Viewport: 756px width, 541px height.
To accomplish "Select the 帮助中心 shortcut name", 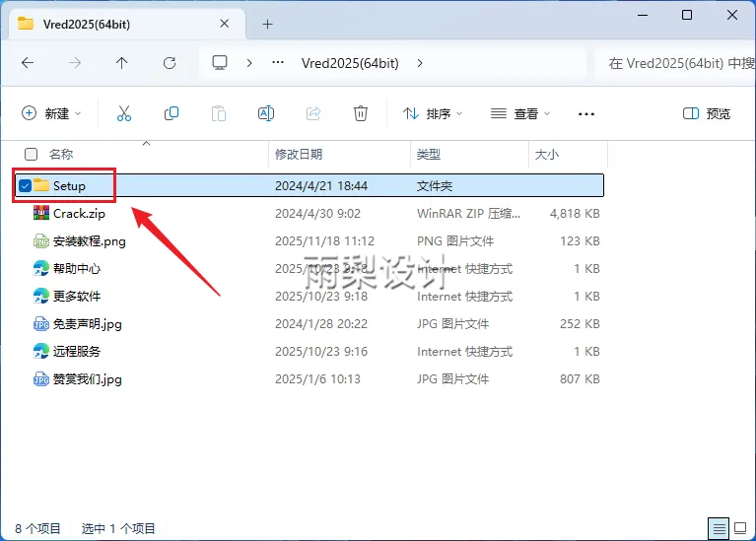I will click(x=77, y=269).
